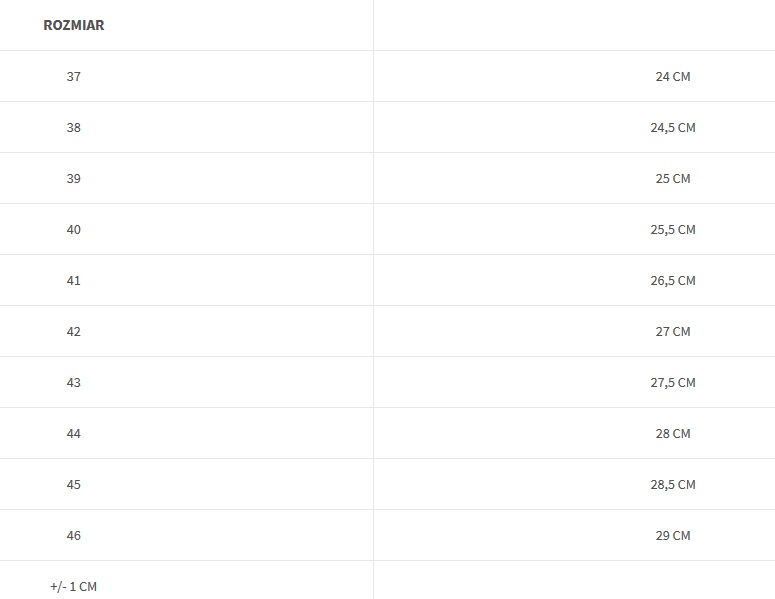This screenshot has height=599, width=775.
Task: Select the 24,5 CM measurement
Action: pos(672,127)
